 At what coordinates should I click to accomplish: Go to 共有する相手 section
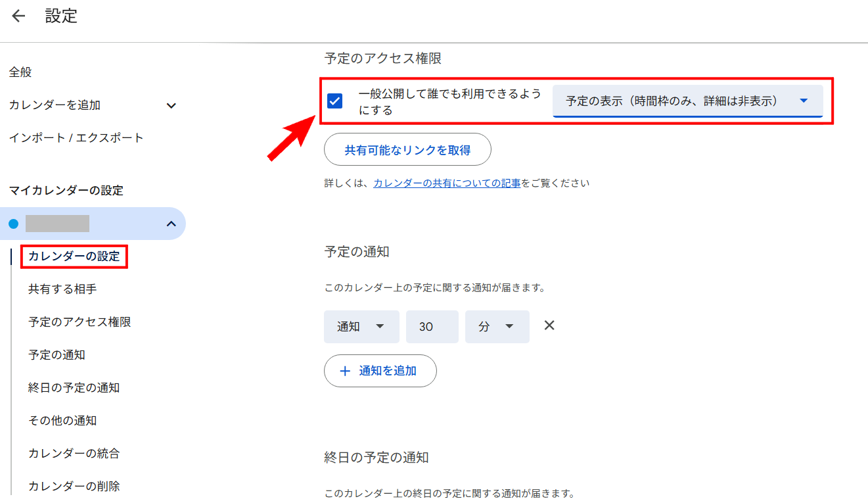click(62, 289)
